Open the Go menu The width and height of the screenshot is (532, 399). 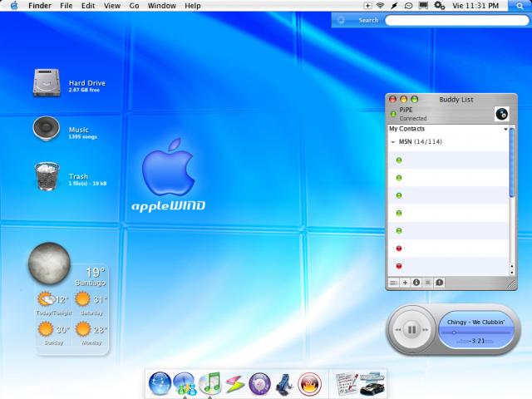click(x=134, y=6)
